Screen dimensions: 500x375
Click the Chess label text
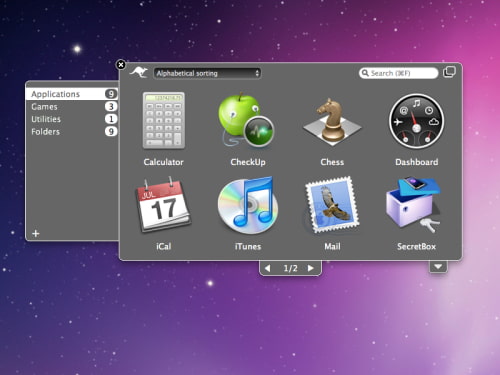pos(332,162)
